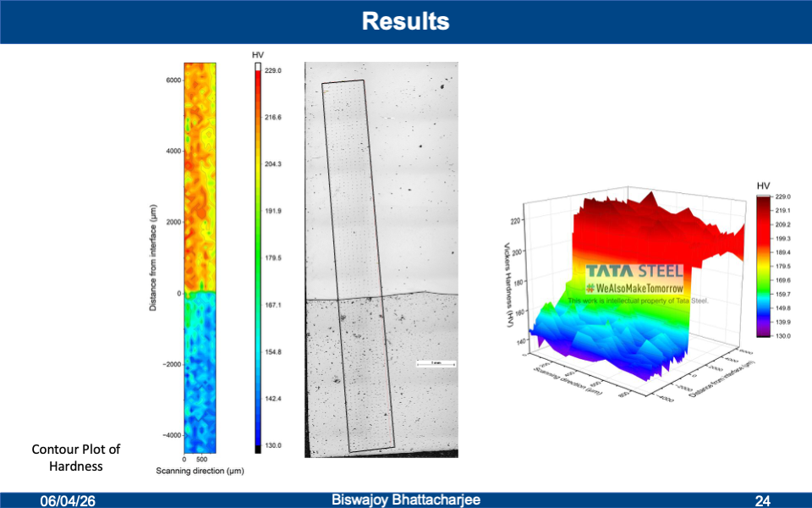Click the Distance from interface axis label
The image size is (812, 508).
point(154,257)
